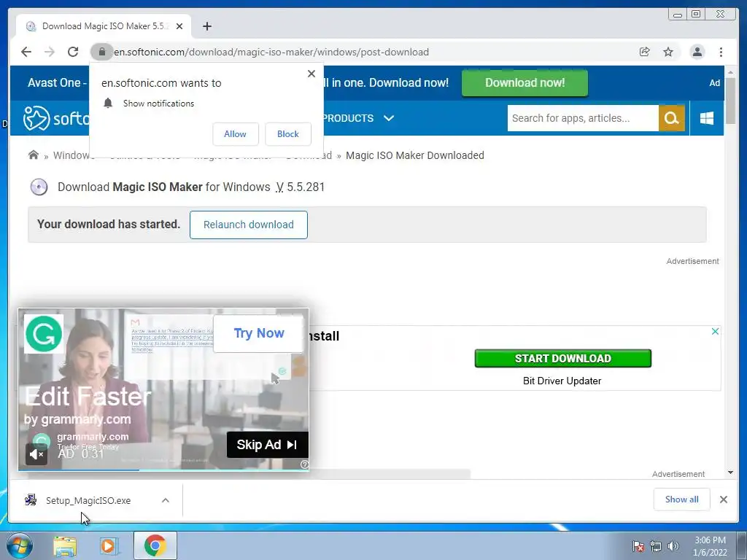Expand the Setup_MagicISO.exe download options
Image resolution: width=747 pixels, height=560 pixels.
click(x=166, y=500)
